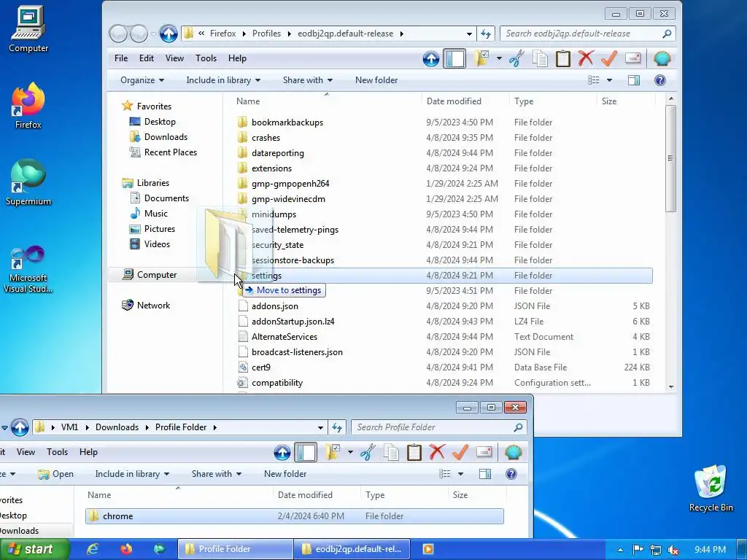This screenshot has height=560, width=747.
Task: Click the teal shell icon in top window toolbar
Action: [662, 58]
